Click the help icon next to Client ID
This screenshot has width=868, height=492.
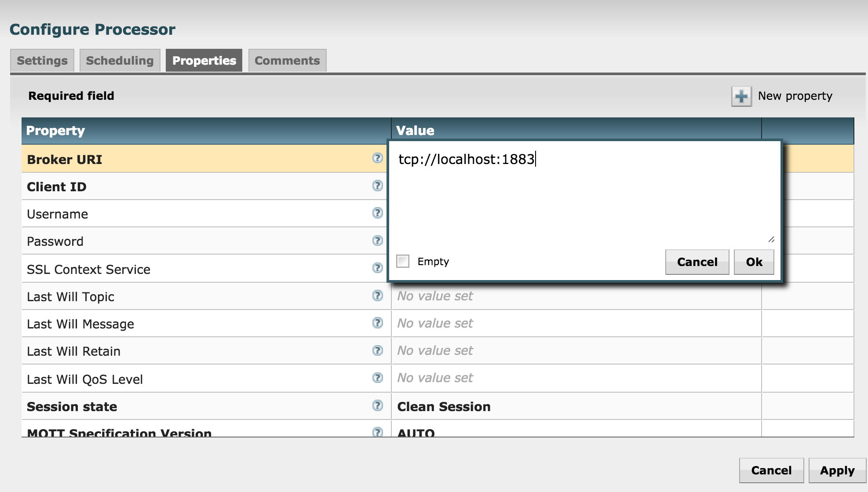click(x=377, y=186)
